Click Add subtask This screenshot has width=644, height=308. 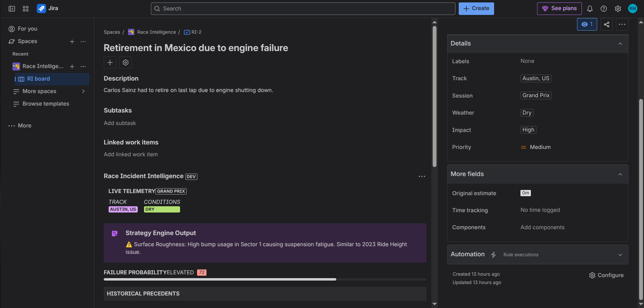pyautogui.click(x=120, y=123)
